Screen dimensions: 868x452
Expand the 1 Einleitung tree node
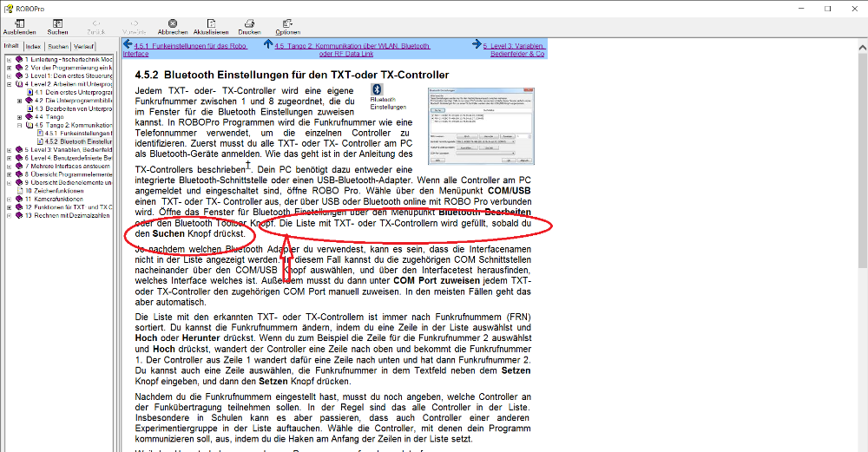9,59
